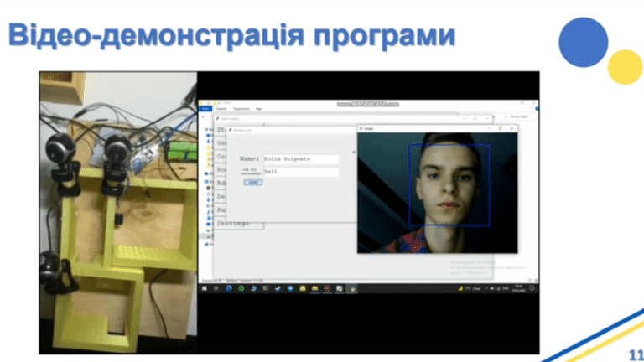This screenshot has height=362, width=644.
Task: Launch Microsoft Edge from the taskbar
Action: point(229,288)
